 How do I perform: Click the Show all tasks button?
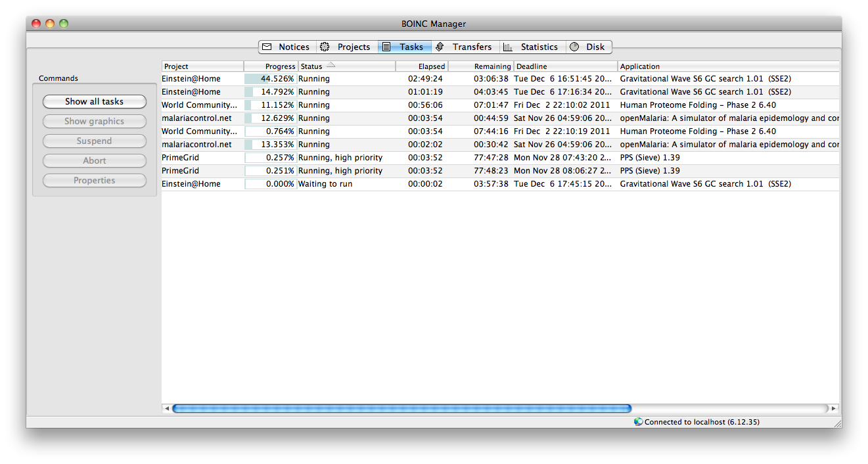(94, 101)
